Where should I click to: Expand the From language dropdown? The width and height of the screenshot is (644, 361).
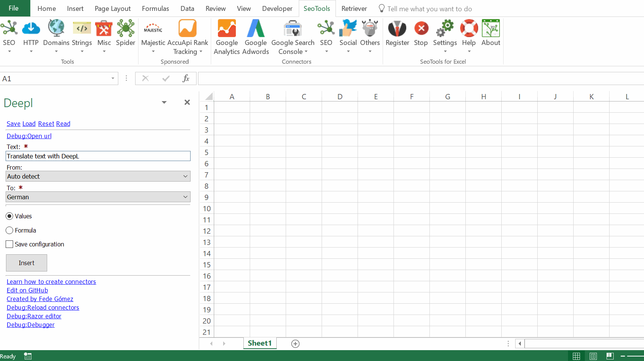185,176
